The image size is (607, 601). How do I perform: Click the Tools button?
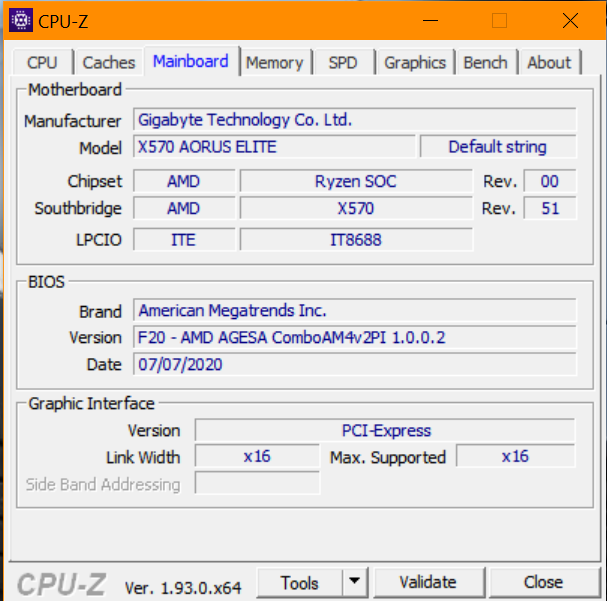(300, 582)
